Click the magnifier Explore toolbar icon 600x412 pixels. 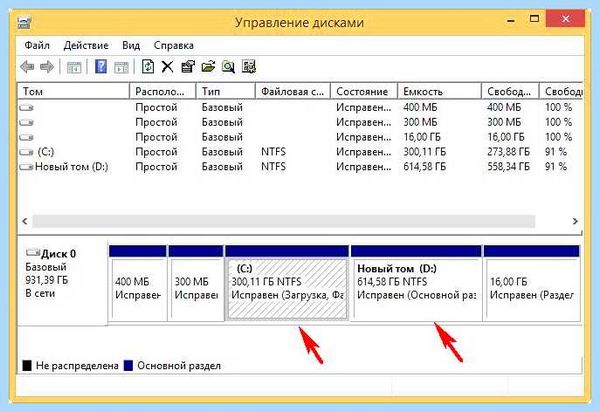228,67
